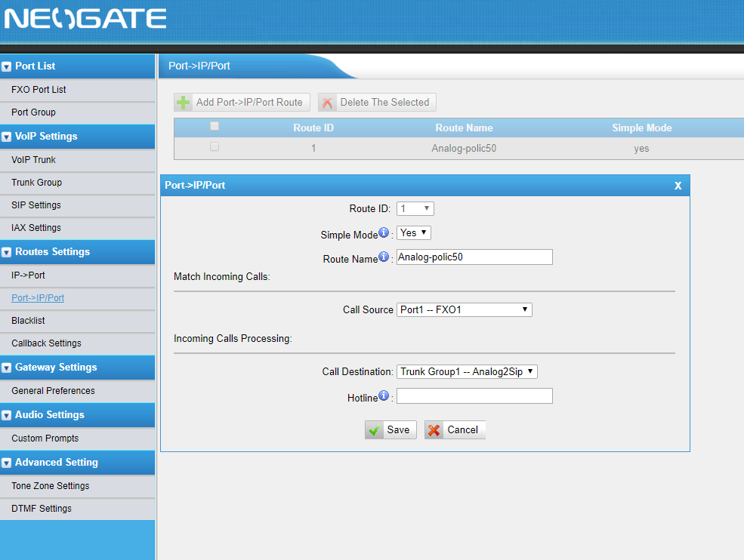Collapse the Port List section arrow

[7, 66]
